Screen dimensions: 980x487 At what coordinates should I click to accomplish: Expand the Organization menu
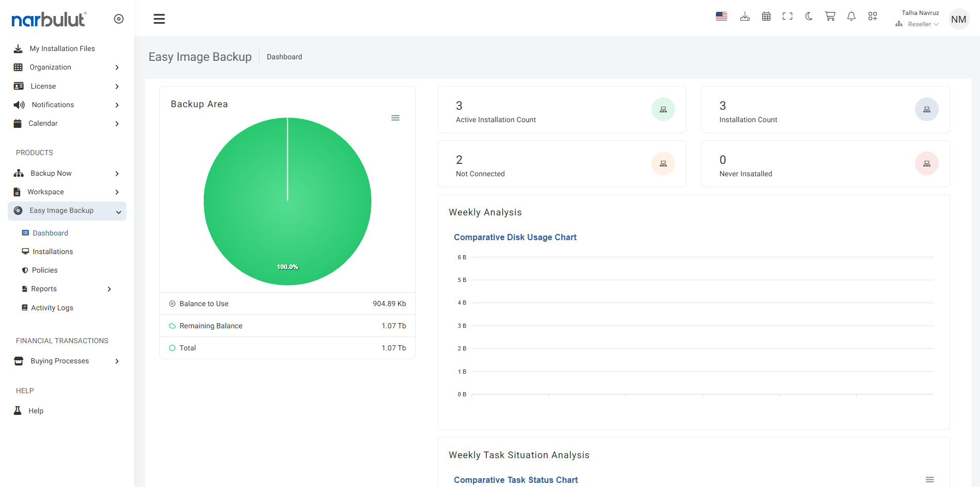pos(67,68)
